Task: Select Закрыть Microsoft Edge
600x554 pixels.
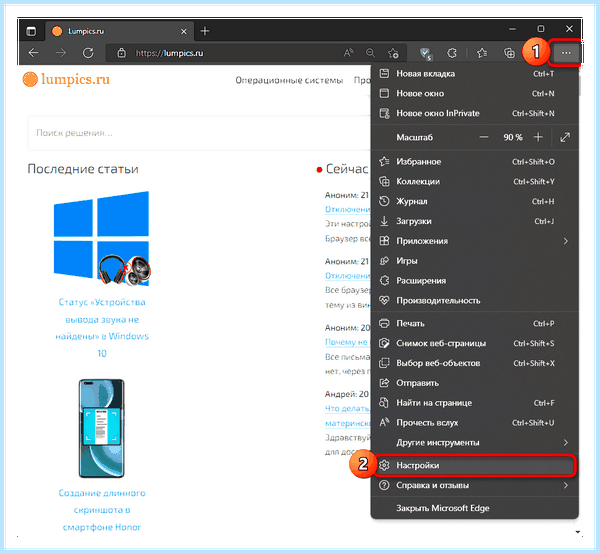Action: [474, 508]
